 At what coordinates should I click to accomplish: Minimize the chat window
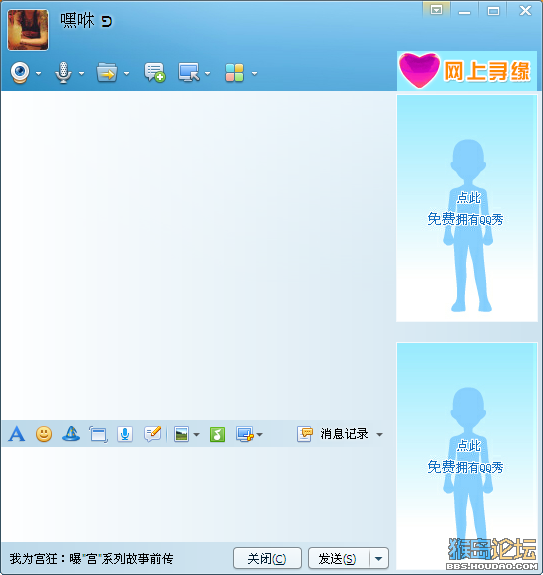coord(464,11)
